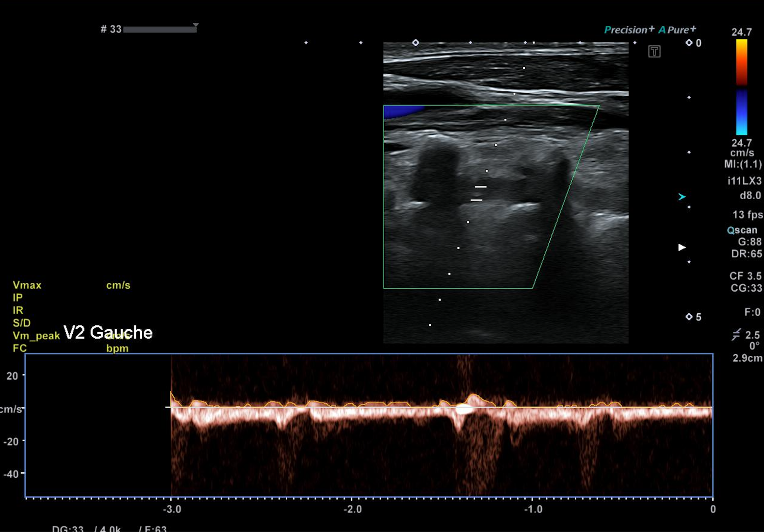Image resolution: width=764 pixels, height=532 pixels.
Task: Select the 5 cm depth diamond marker
Action: (x=689, y=317)
